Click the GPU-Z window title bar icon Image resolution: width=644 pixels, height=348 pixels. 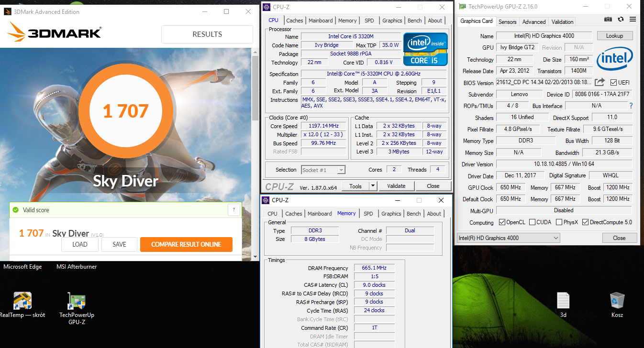(462, 6)
